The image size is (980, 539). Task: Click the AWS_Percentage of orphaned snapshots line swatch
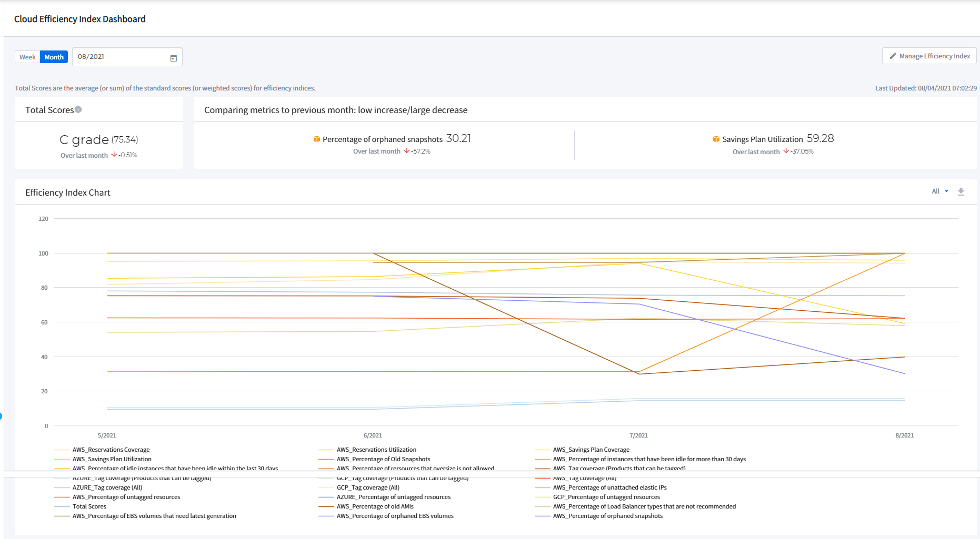543,516
